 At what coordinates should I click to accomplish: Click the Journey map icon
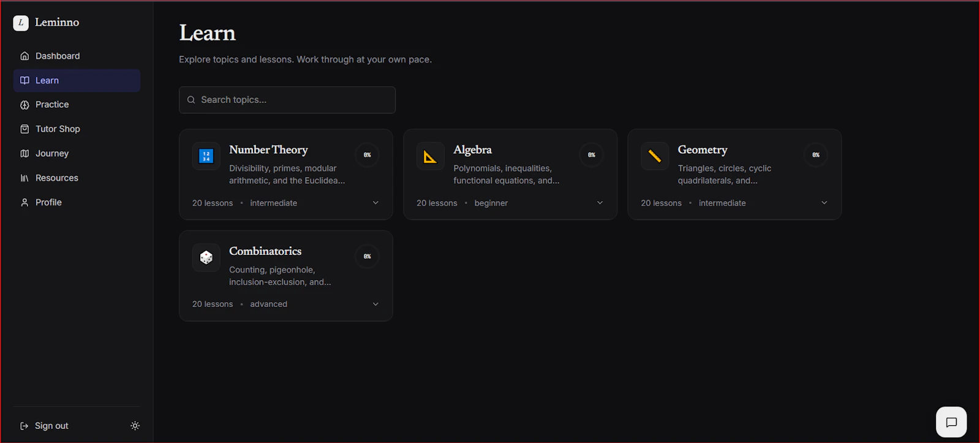click(24, 154)
